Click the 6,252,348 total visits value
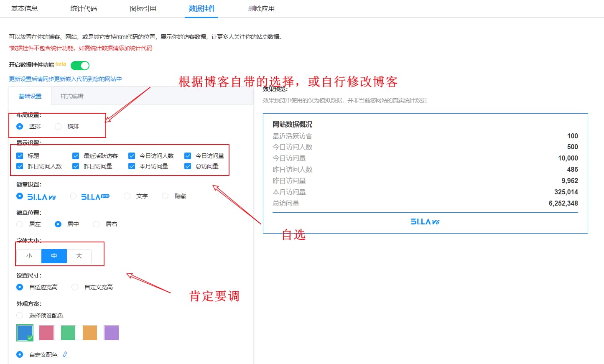The width and height of the screenshot is (604, 364). point(563,204)
